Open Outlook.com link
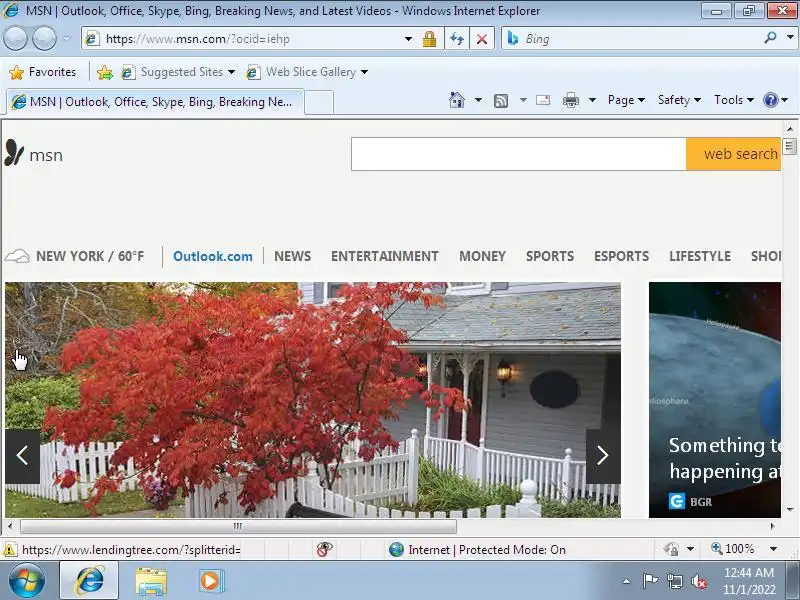This screenshot has height=600, width=800. pos(213,256)
